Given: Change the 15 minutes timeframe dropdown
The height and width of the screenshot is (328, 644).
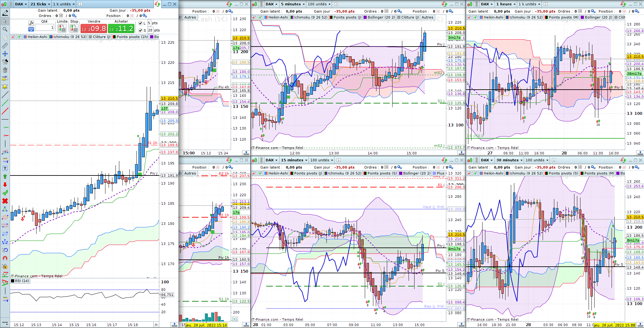Looking at the screenshot, I should click(x=294, y=160).
